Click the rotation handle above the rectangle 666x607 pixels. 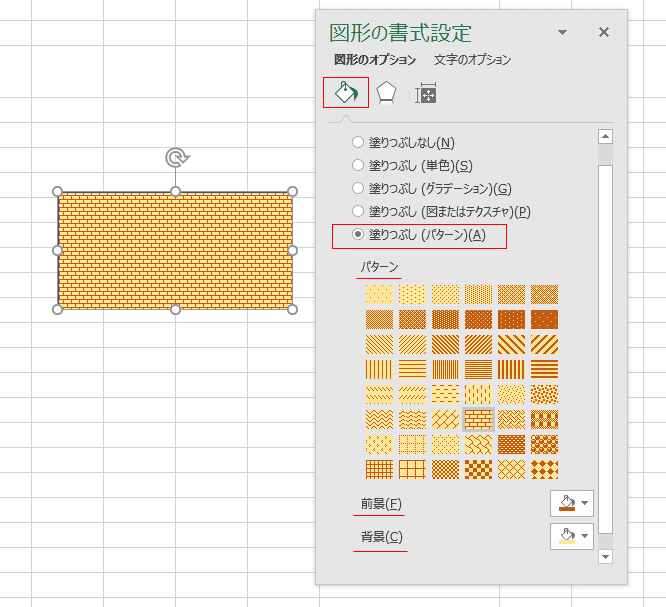pos(176,157)
